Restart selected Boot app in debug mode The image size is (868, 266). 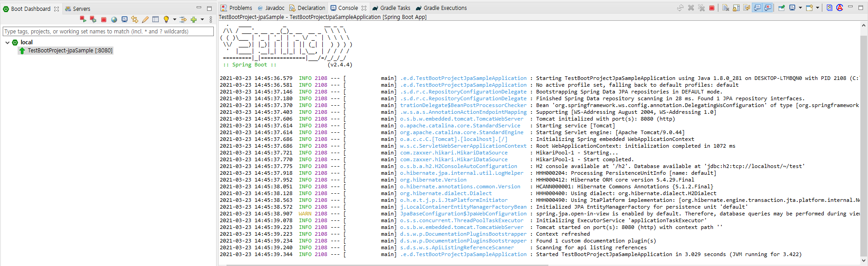point(93,19)
